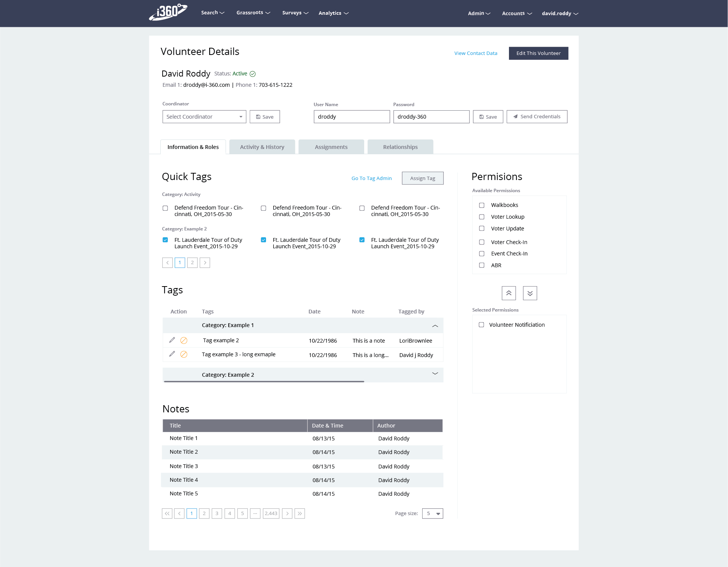Click the Save icon next to Password
Image resolution: width=728 pixels, height=567 pixels.
click(x=488, y=116)
